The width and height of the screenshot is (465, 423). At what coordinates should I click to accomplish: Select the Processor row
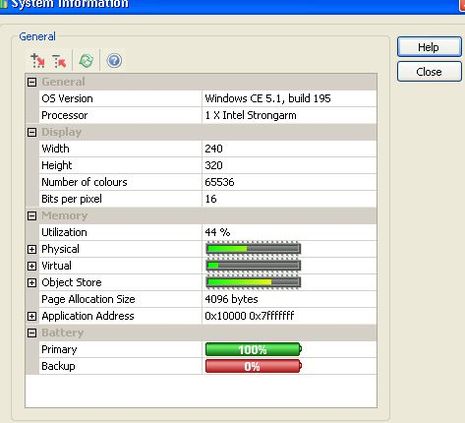pos(208,115)
